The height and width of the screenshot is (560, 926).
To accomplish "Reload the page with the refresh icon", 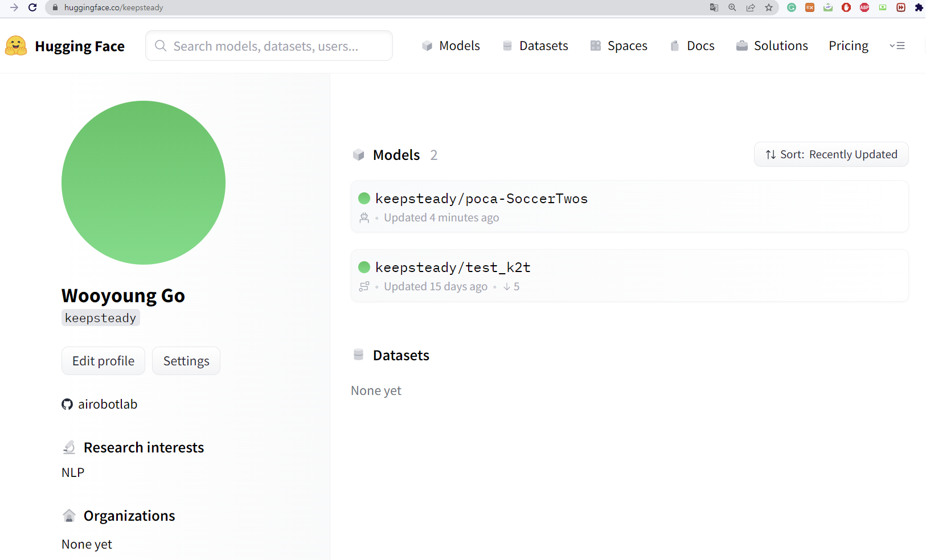I will point(32,7).
